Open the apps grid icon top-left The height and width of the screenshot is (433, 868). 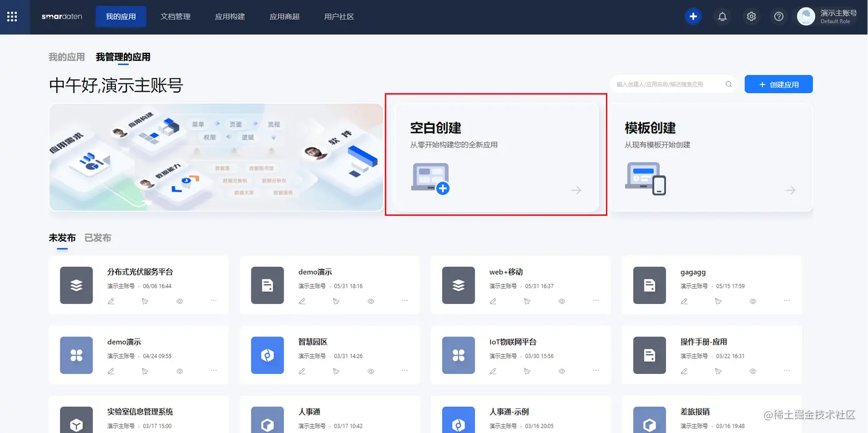[x=12, y=16]
